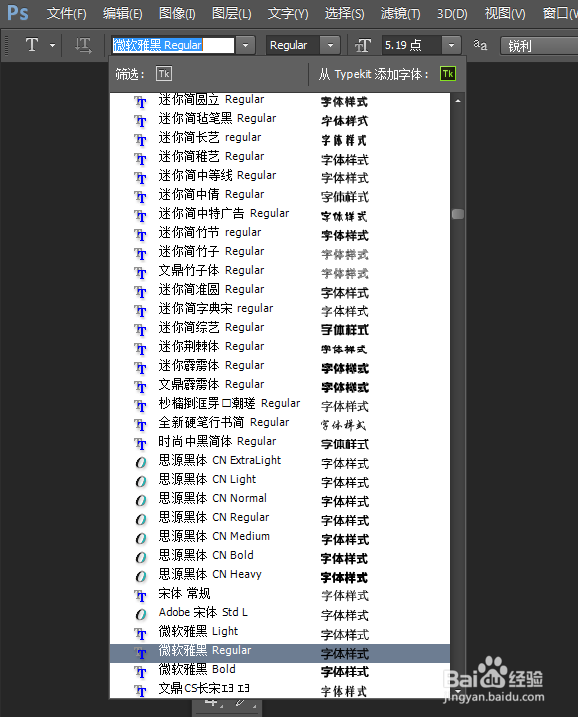Select highlighted font 微软雅黑 Regular in list
578x717 pixels.
(x=280, y=651)
